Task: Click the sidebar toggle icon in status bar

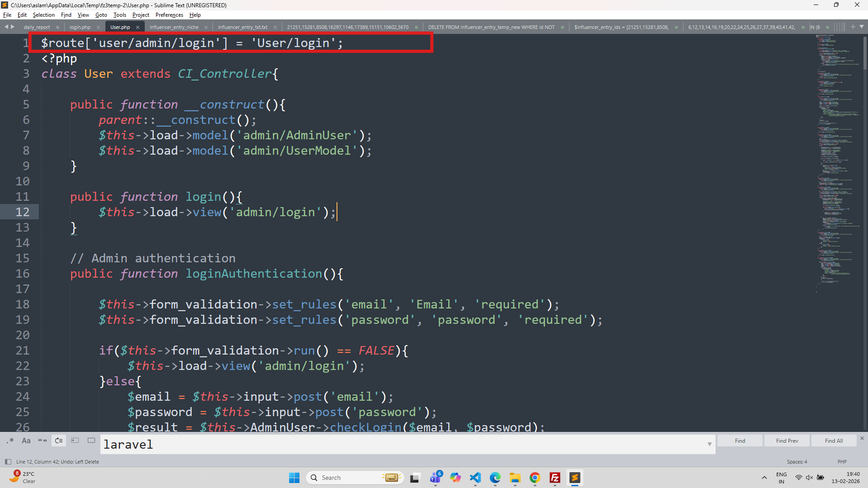Action: pyautogui.click(x=8, y=462)
